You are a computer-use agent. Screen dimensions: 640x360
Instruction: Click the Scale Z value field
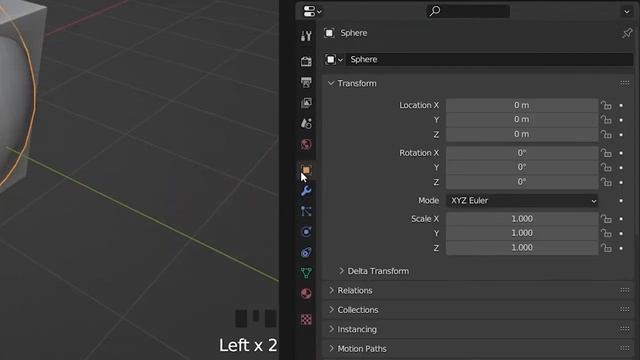coord(522,248)
